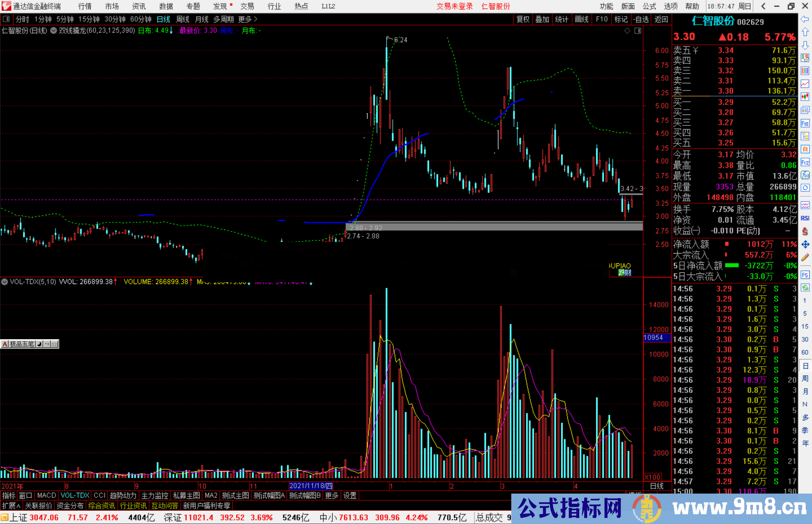Toggle the 双线擒龙 indicator collapse circle
Screen dimensions: 812x524
coord(53,30)
